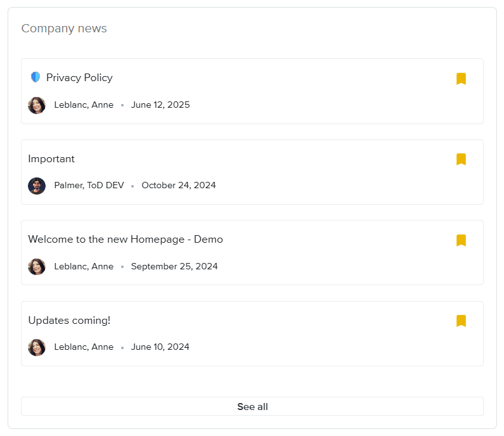Click author name Leblanc, Anne under Privacy Policy
This screenshot has height=436, width=504.
pyautogui.click(x=84, y=105)
